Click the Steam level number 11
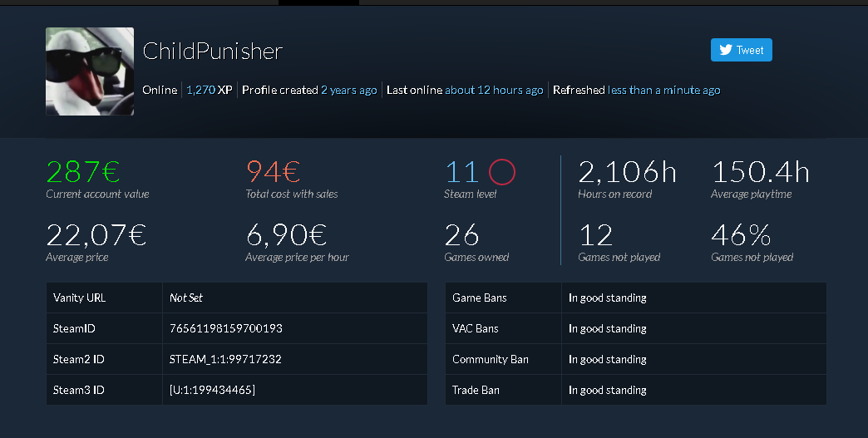Image resolution: width=868 pixels, height=438 pixels. pyautogui.click(x=461, y=171)
